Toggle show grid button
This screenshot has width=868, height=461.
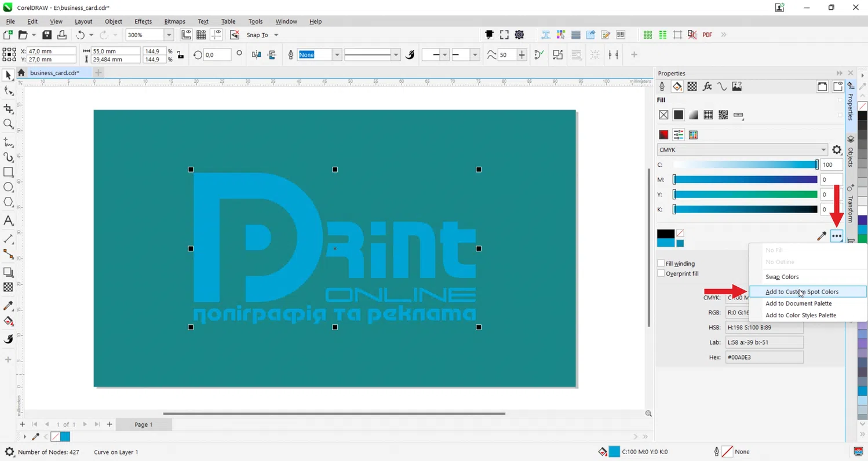201,35
